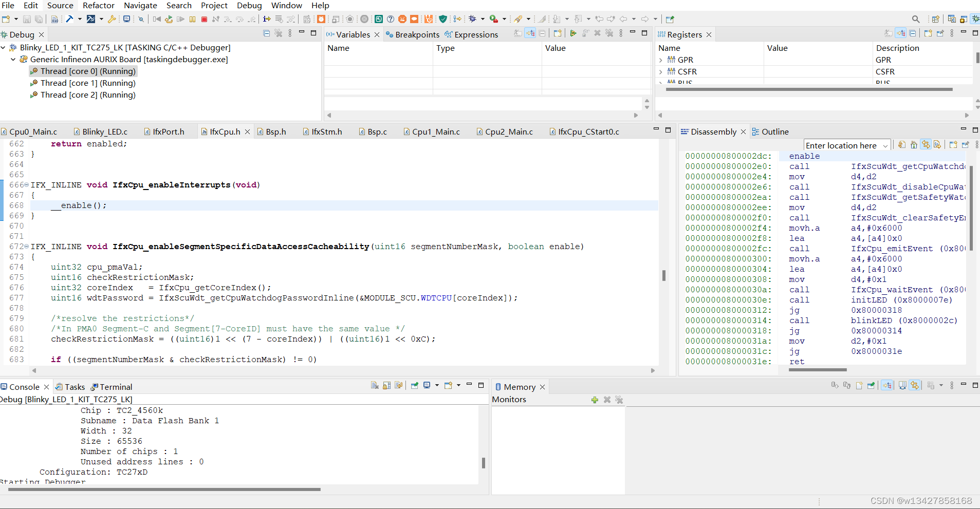Expand the CSFR register group
This screenshot has height=509, width=980.
tap(661, 72)
